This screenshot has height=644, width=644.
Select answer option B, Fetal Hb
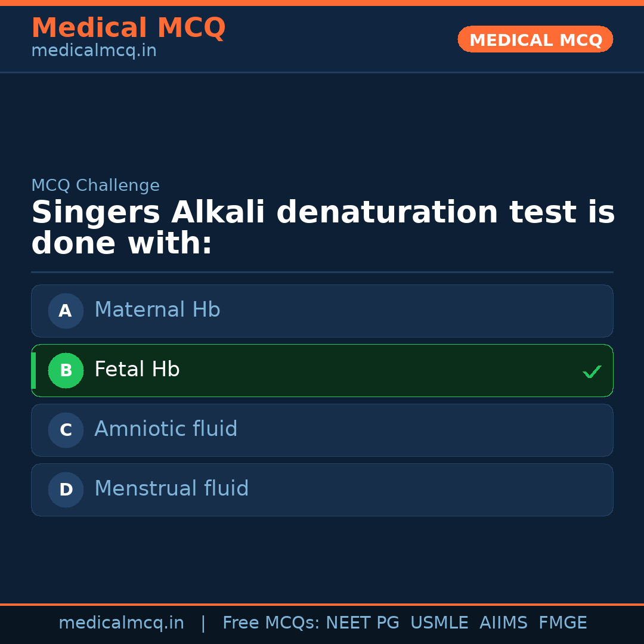322,370
